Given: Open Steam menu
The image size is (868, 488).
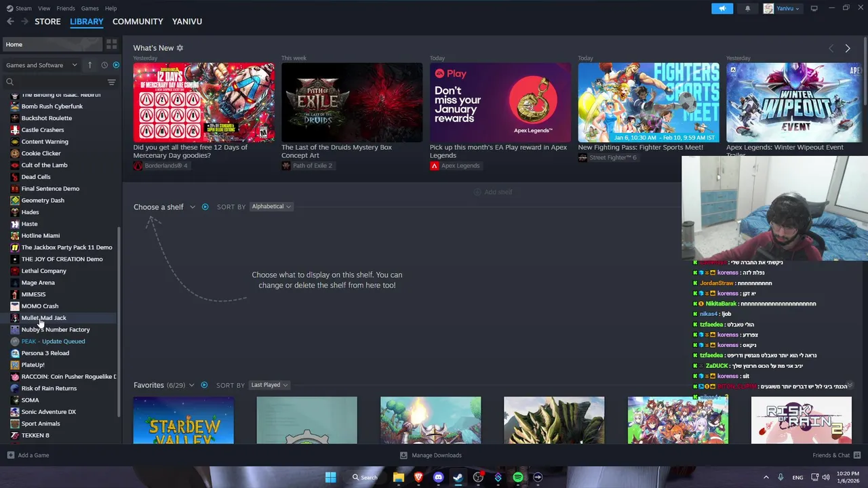Looking at the screenshot, I should [18, 8].
